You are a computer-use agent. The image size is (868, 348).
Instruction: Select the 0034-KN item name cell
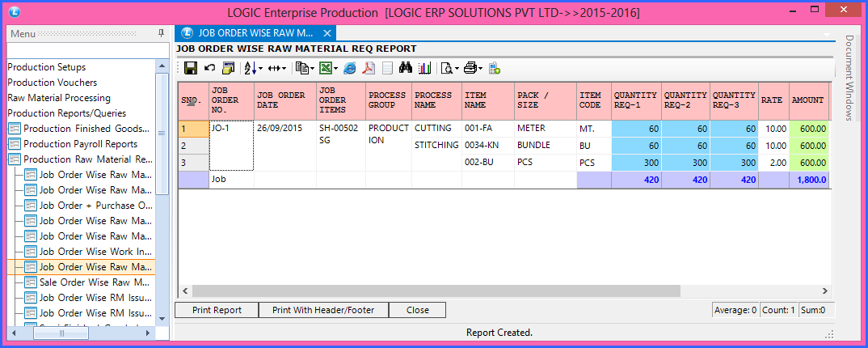[488, 145]
